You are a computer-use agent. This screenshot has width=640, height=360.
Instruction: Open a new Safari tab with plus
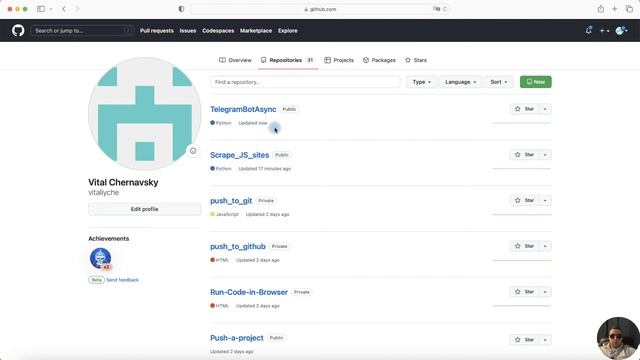tap(615, 9)
